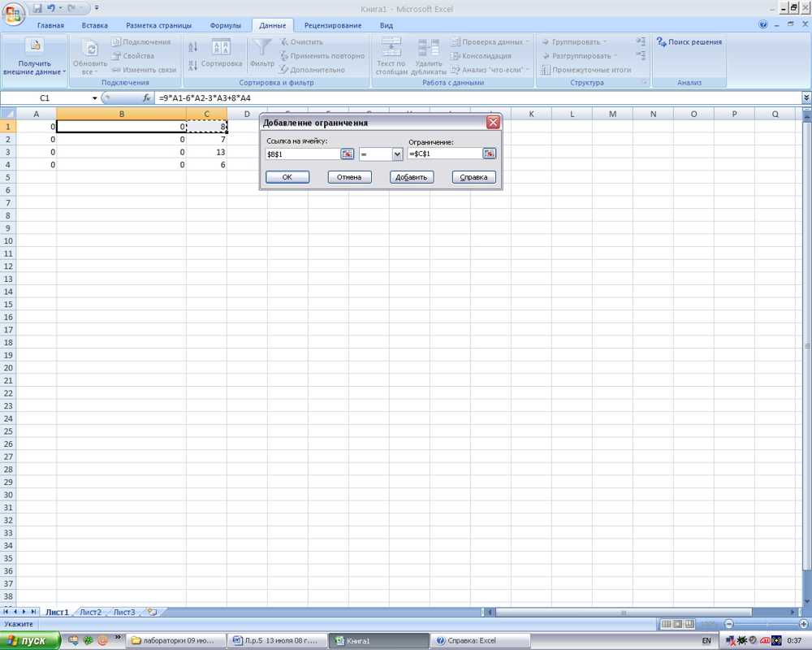
Task: Switch to the Формулы ribbon tab
Action: [x=225, y=25]
